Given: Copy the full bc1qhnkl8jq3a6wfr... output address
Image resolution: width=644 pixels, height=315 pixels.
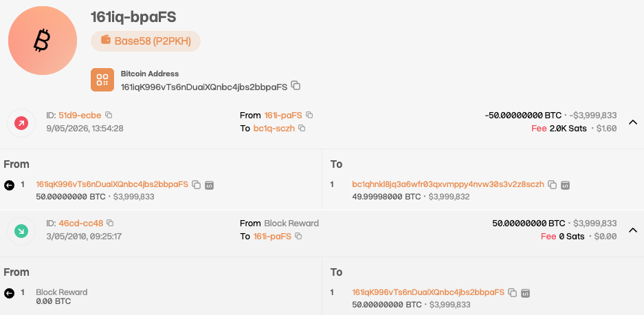Looking at the screenshot, I should [x=553, y=184].
